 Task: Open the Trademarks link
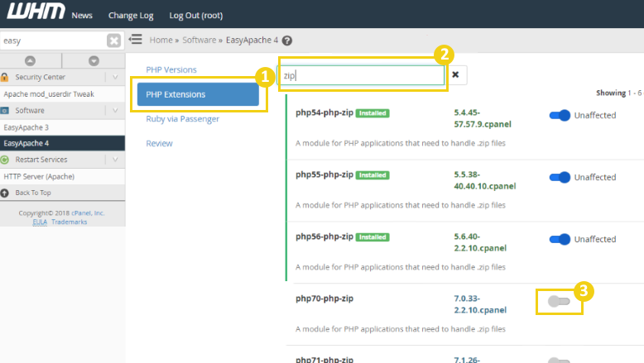pos(69,222)
